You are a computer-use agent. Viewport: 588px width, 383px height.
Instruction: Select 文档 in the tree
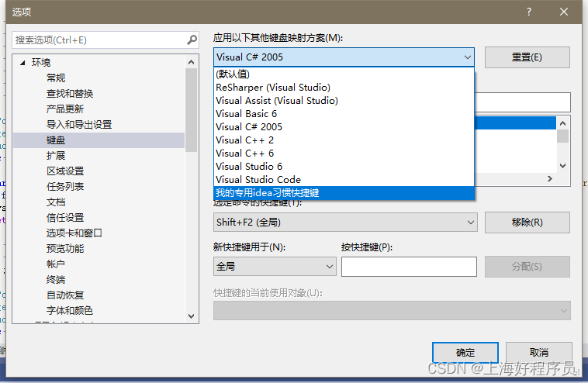point(56,202)
